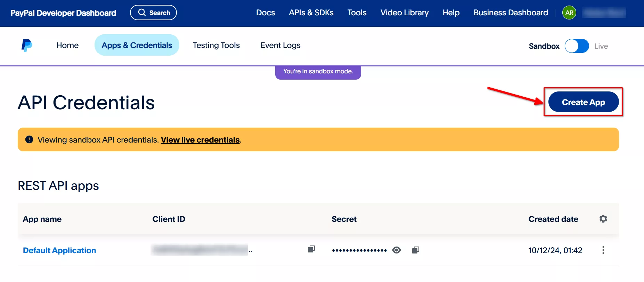Click the Live mode label

(601, 46)
